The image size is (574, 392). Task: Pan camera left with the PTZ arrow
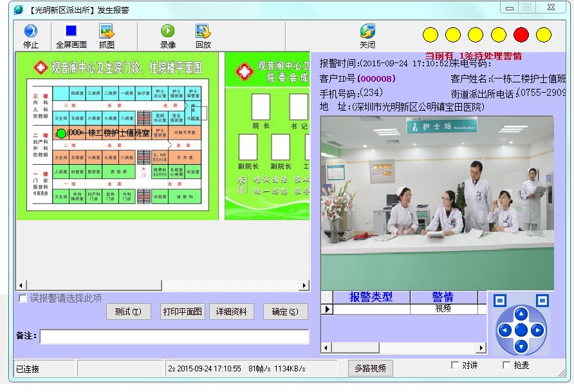[505, 330]
